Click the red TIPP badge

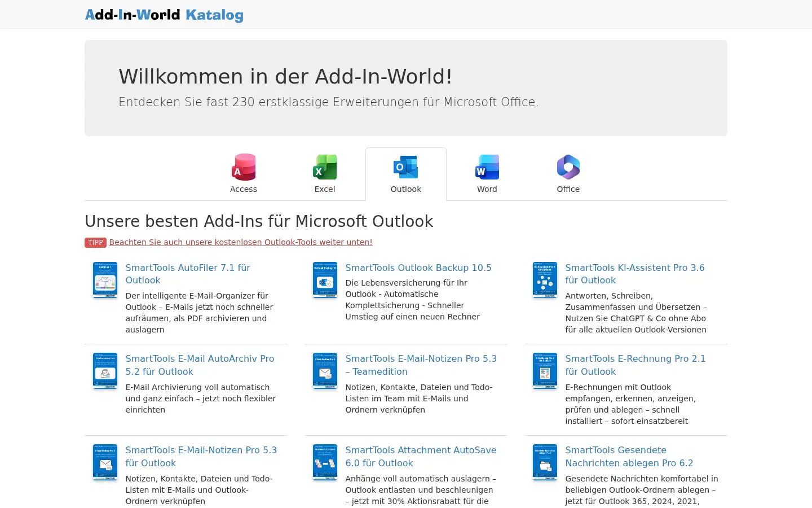(95, 243)
